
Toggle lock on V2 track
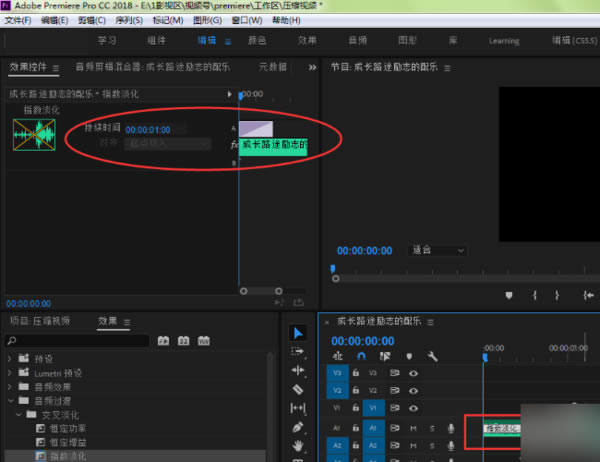click(x=357, y=390)
